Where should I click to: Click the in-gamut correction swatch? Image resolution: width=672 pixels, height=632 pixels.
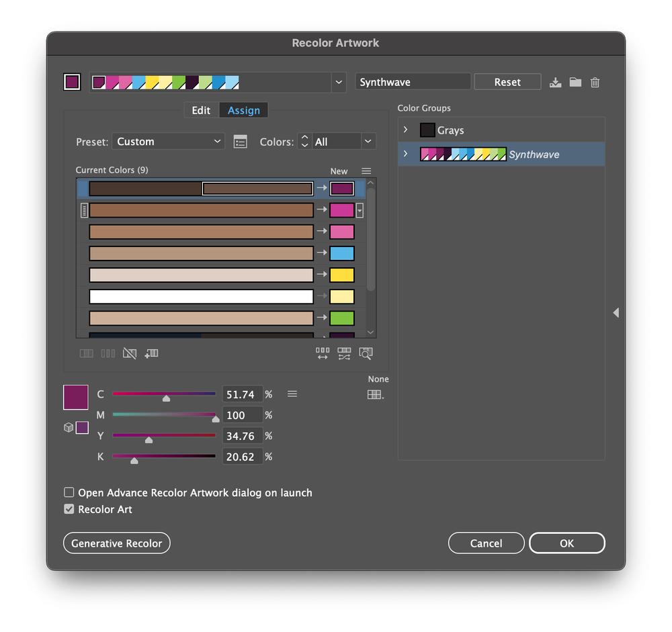[82, 428]
